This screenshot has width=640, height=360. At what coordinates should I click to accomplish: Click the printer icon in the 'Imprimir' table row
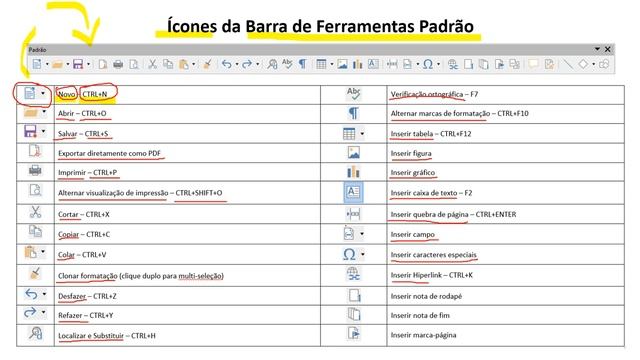[35, 170]
